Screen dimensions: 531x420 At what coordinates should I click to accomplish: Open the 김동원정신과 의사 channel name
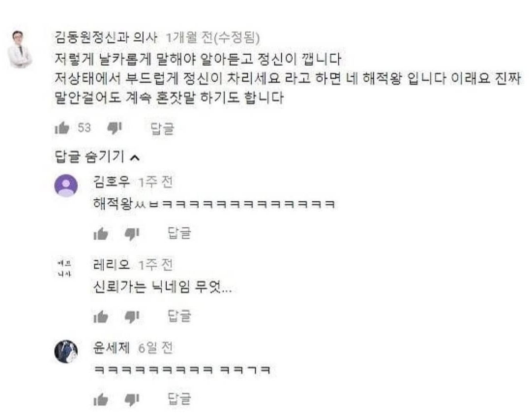106,37
